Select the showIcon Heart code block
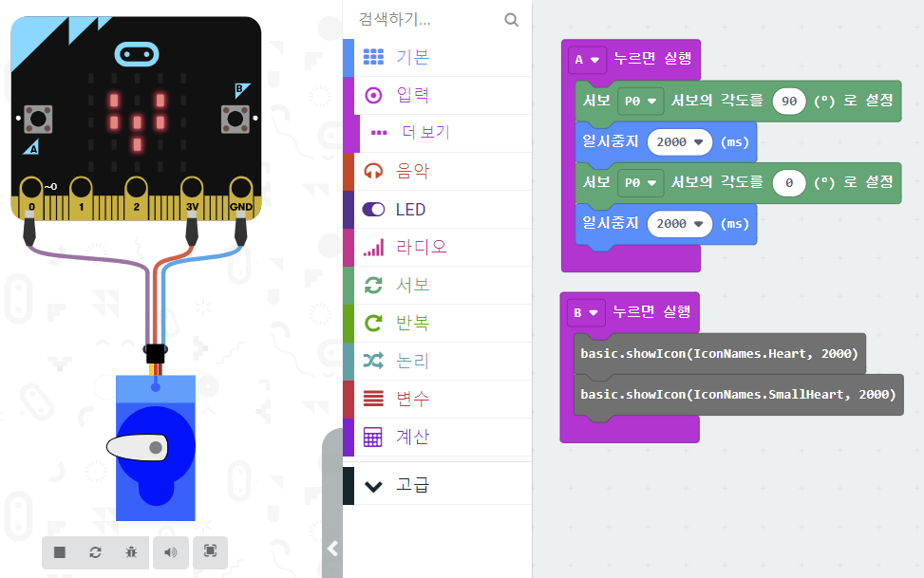The image size is (924, 578). point(719,353)
